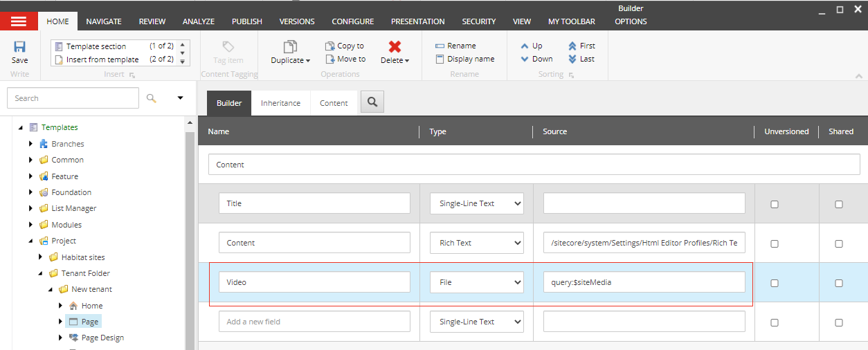Toggle Shared checkbox for Video field
868x350 pixels.
coord(839,283)
